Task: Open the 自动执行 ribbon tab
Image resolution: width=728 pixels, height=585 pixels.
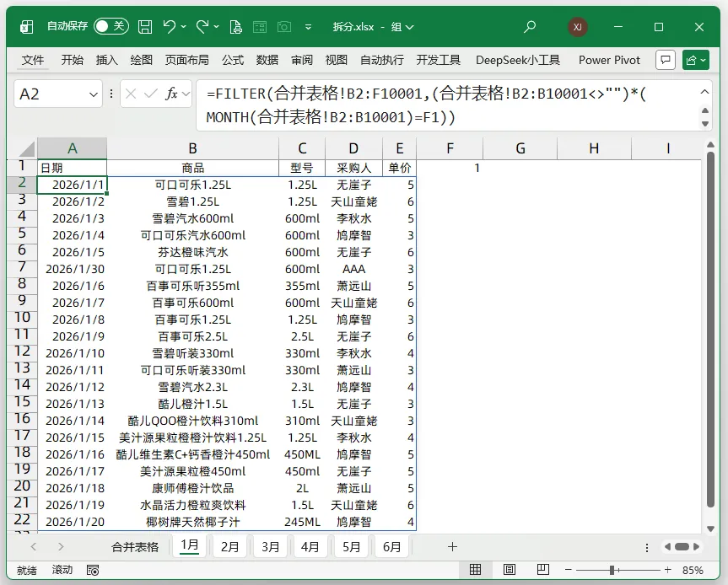Action: (381, 60)
